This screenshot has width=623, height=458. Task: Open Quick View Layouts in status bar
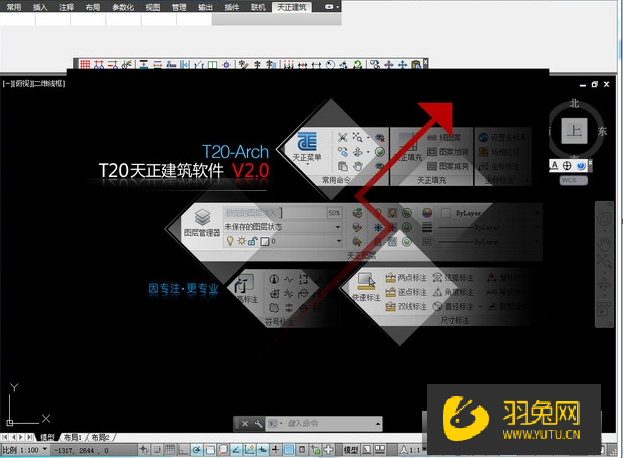point(367,450)
